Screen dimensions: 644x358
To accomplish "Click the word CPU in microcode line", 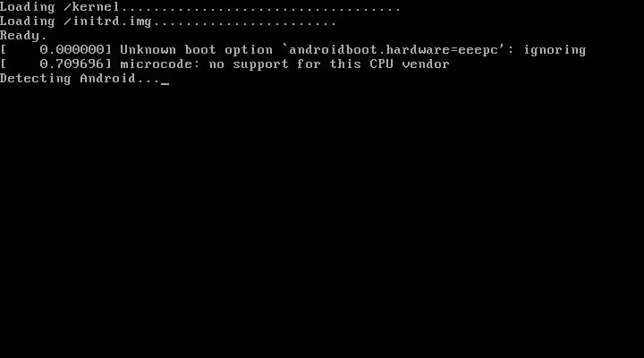I will click(381, 64).
